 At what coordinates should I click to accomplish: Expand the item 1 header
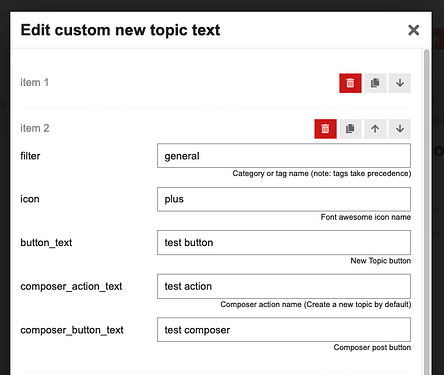(35, 82)
